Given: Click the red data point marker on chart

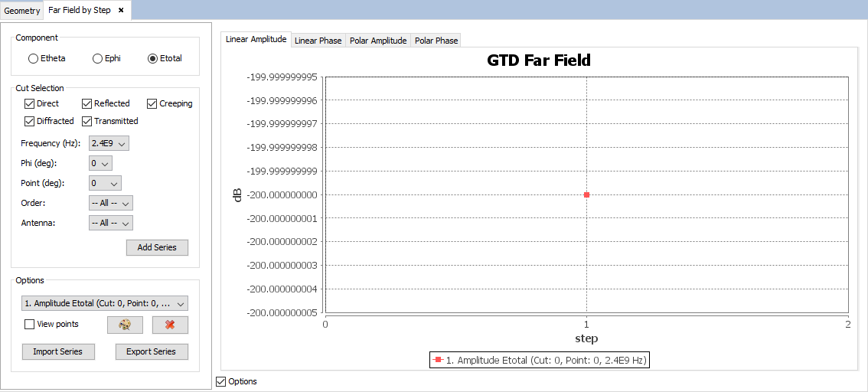Looking at the screenshot, I should click(x=586, y=194).
